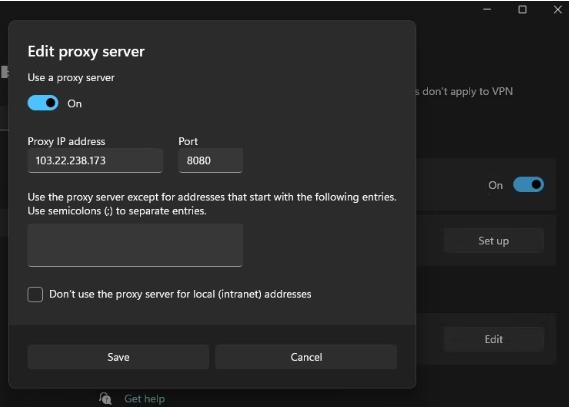Click the partially hidden sidebar icon at left edge
This screenshot has width=569, height=407.
tap(5, 72)
